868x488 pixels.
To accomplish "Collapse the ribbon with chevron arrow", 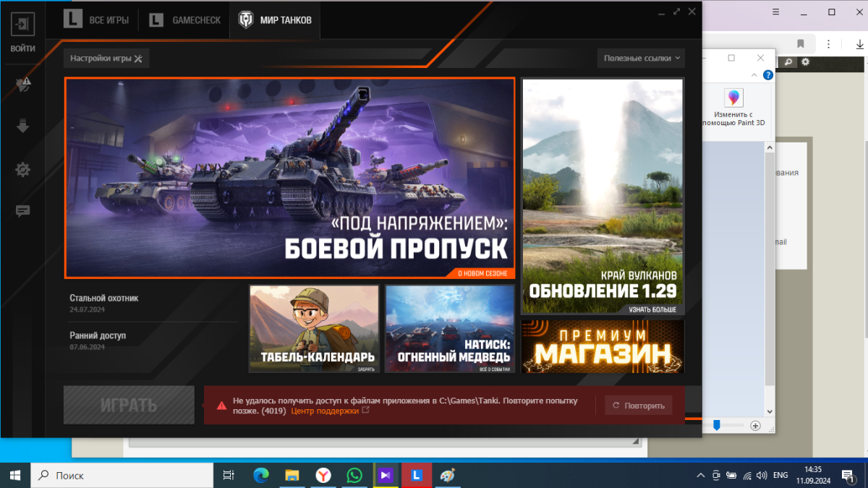I will (755, 75).
